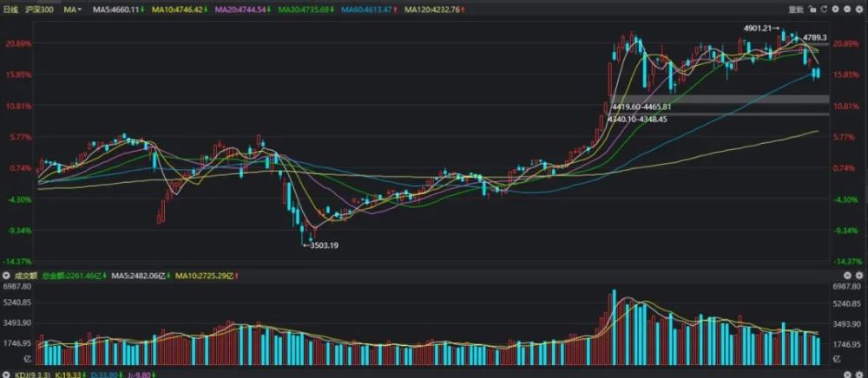Select the 日线 period label

(x=11, y=9)
